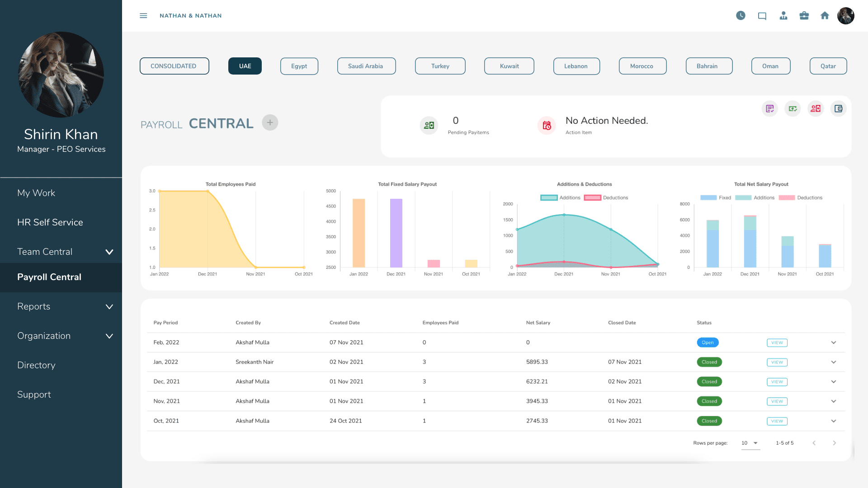
Task: Select the Saudi Arabia country tab
Action: tap(366, 66)
